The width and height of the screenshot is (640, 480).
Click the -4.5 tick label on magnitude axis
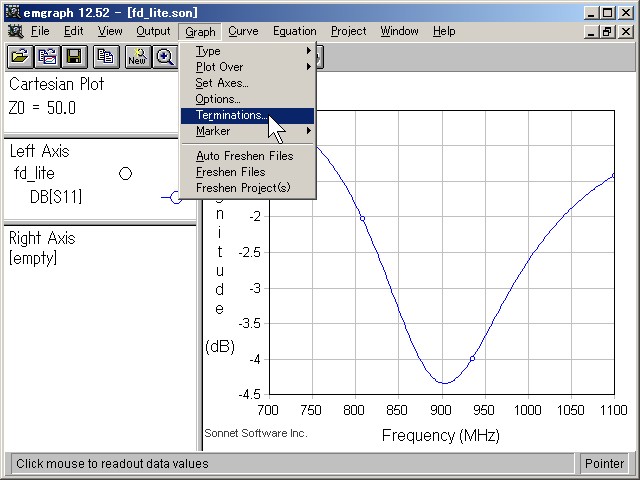point(249,395)
